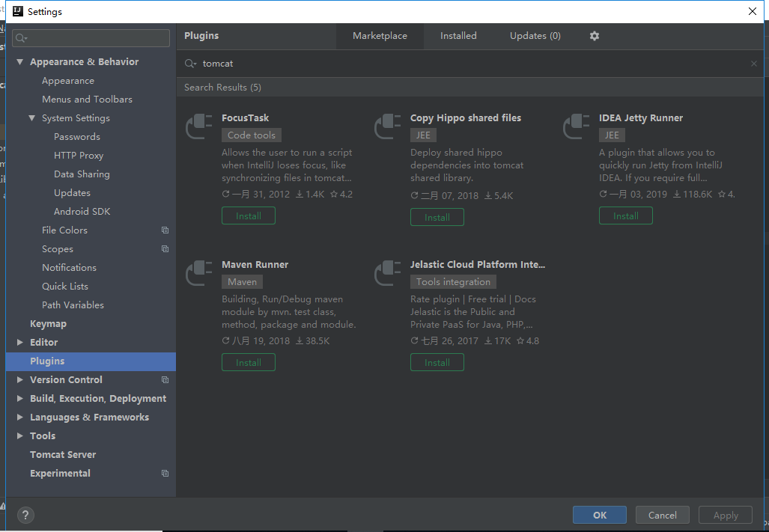Click the Maven tag on Maven Runner
Viewport: 769px width, 532px height.
[243, 281]
